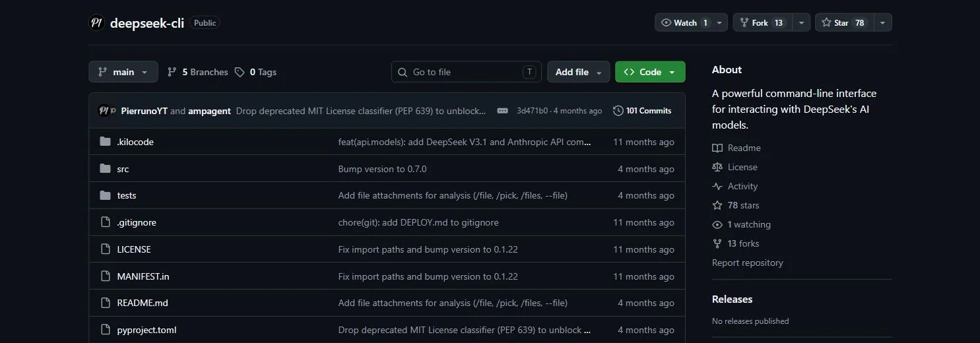Click the tests folder icon
Screen dimensions: 980x343
tap(105, 195)
